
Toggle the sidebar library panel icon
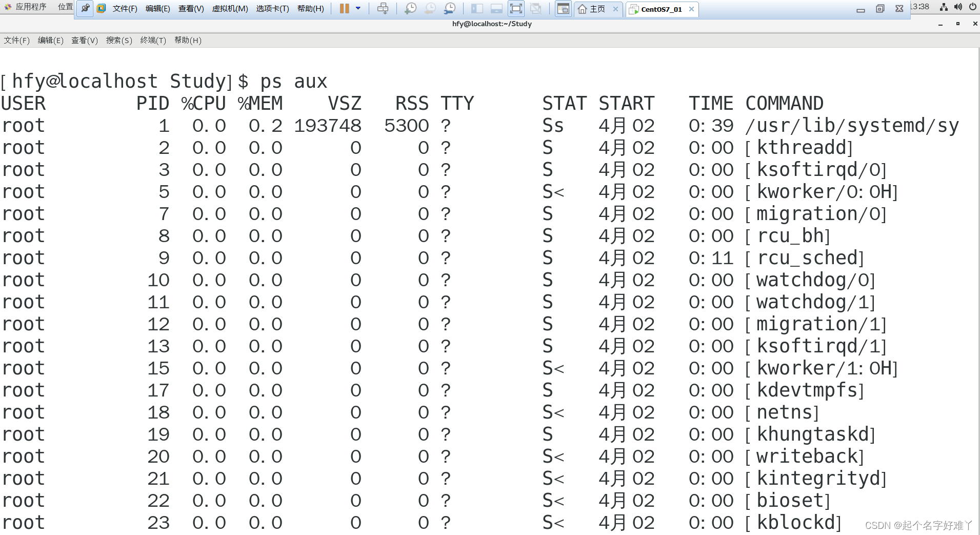[x=477, y=8]
